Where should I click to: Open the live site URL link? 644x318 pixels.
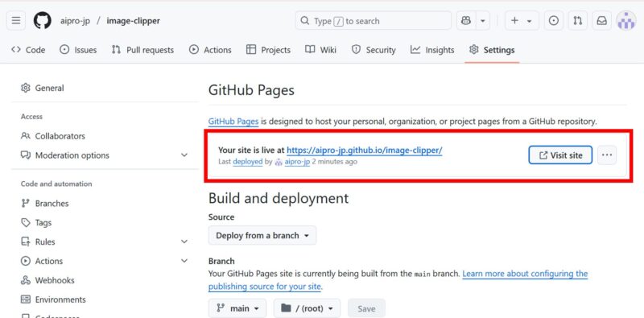[x=365, y=151]
